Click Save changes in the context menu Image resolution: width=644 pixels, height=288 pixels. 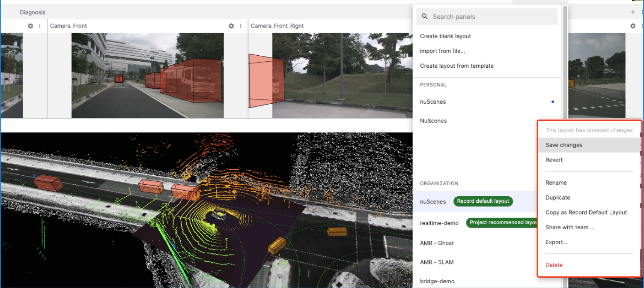tap(589, 145)
